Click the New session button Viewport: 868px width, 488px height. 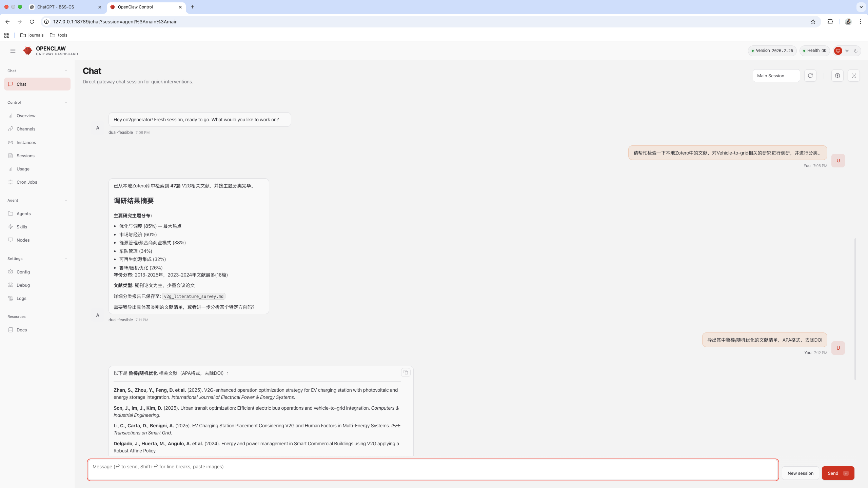pos(800,473)
